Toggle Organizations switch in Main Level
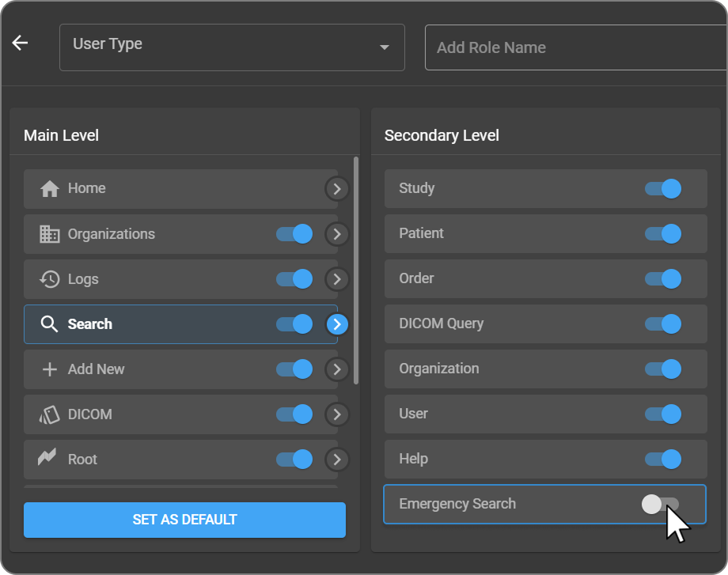728x575 pixels. pyautogui.click(x=294, y=234)
